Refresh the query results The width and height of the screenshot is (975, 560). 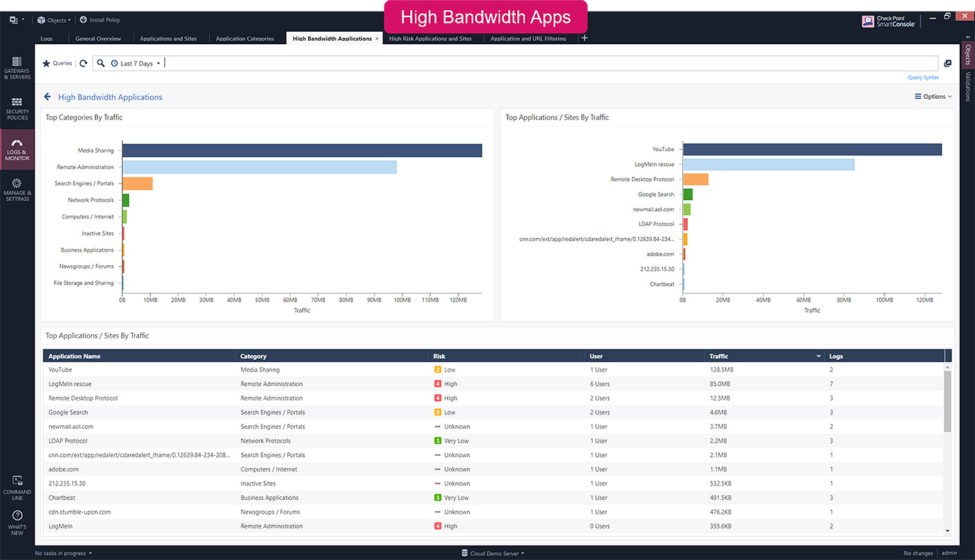coord(84,64)
